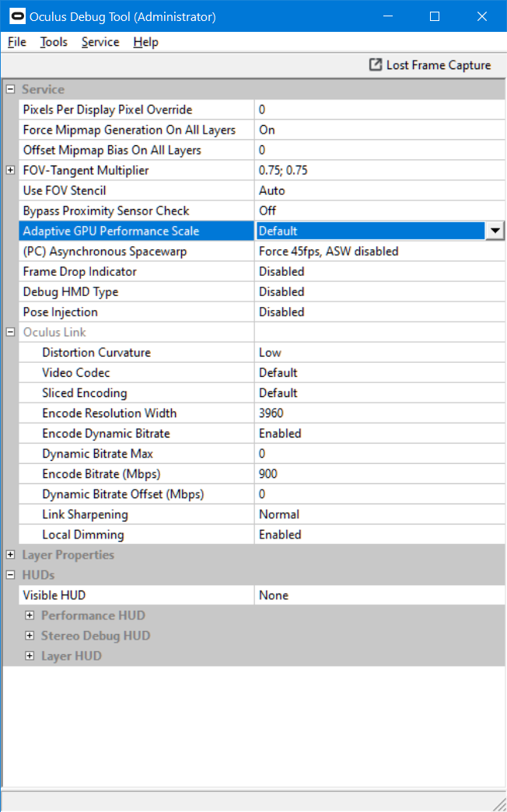Collapse the Oculus Link group
This screenshot has height=812, width=507.
[x=10, y=332]
